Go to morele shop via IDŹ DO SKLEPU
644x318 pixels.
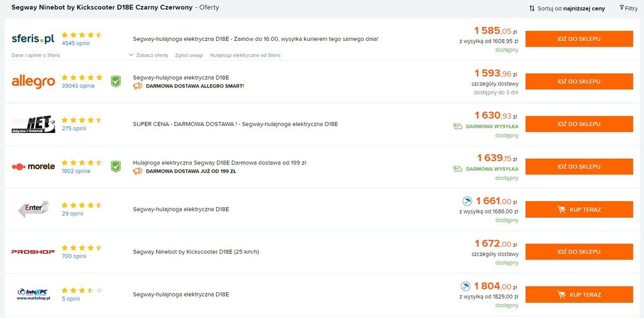[579, 167]
